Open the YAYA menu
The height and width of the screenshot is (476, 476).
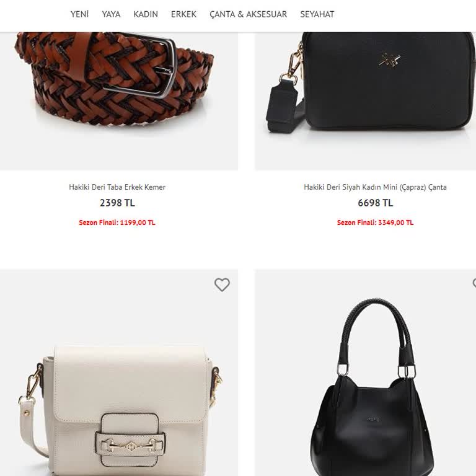click(x=111, y=14)
